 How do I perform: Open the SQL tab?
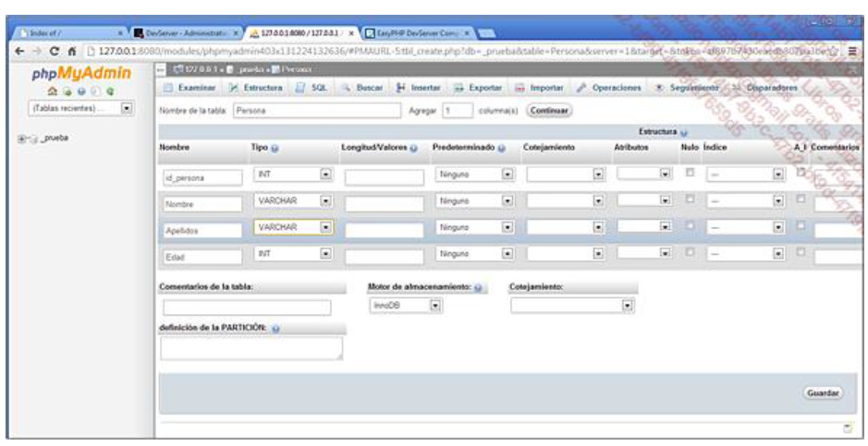[312, 88]
